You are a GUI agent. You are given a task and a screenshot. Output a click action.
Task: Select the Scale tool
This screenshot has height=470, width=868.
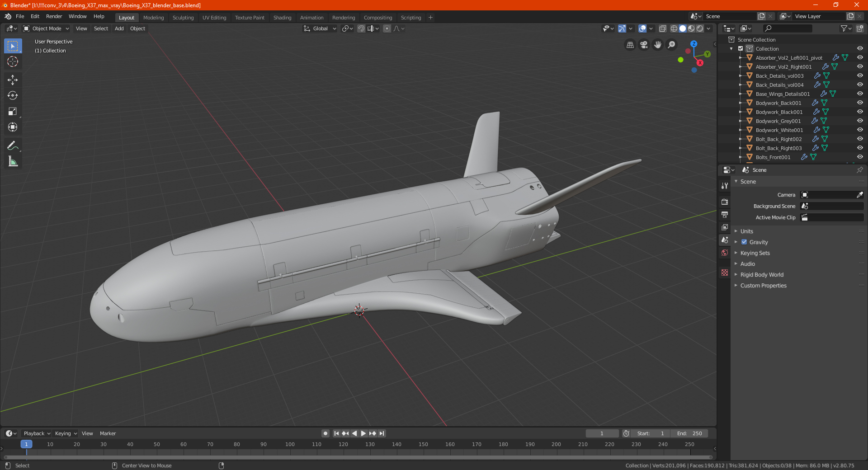coord(13,112)
